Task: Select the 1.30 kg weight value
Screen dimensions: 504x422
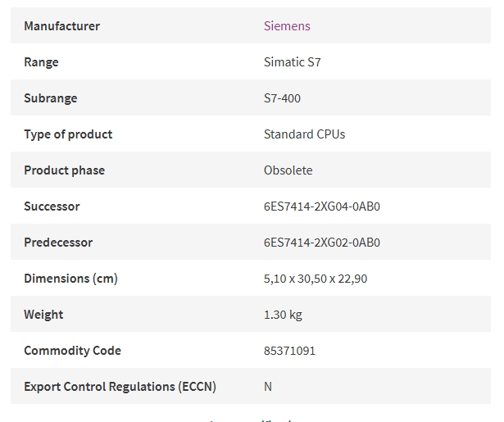Action: [x=283, y=315]
